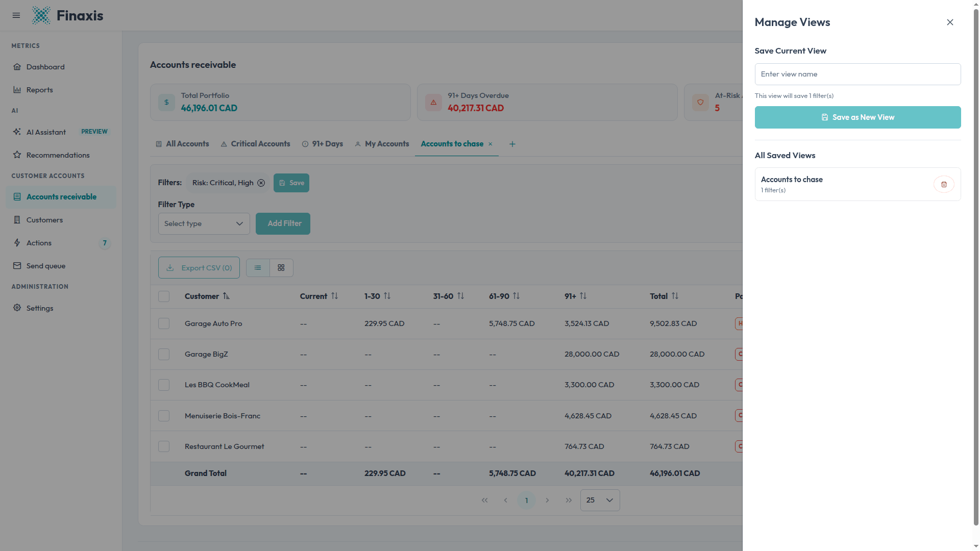Image resolution: width=980 pixels, height=551 pixels.
Task: Click the Total Portfolio dollar icon
Action: (x=166, y=103)
